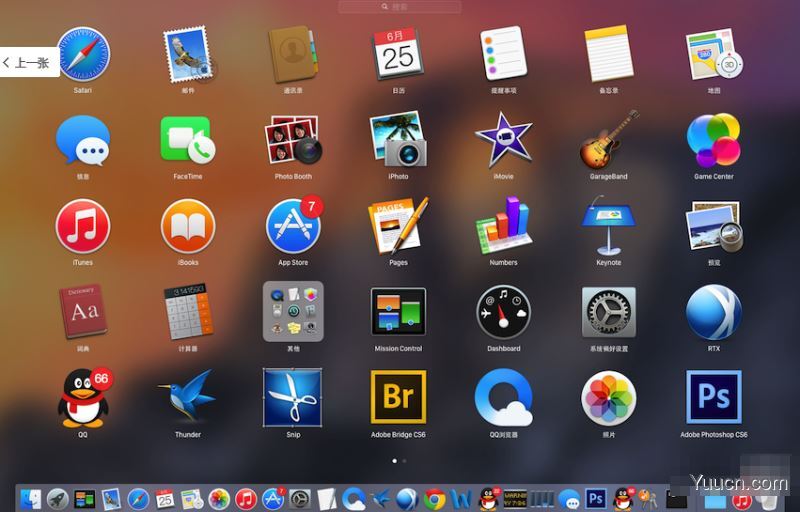Open Safari from the Launchpad grid

(83, 54)
